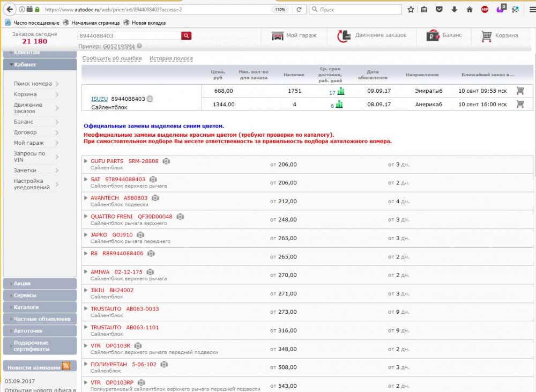Open photo icon for QUATTRO FRENI QF30D00048
This screenshot has height=392, width=536.
pos(180,217)
